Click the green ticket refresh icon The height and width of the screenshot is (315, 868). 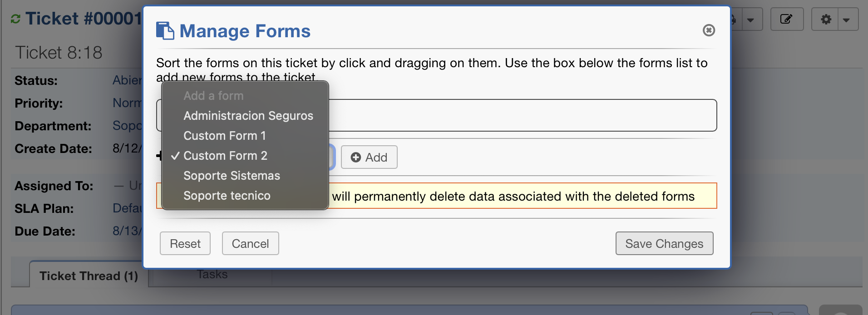tap(15, 19)
